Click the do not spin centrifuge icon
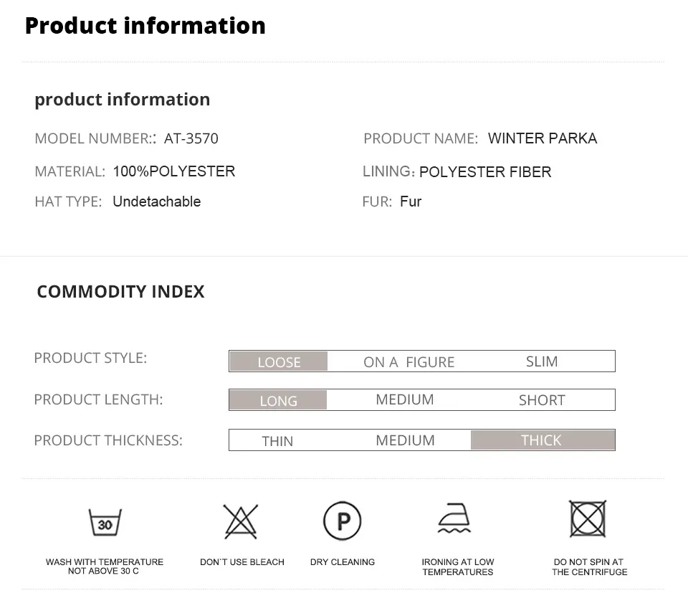Viewport: 688px width, 616px height. [588, 518]
